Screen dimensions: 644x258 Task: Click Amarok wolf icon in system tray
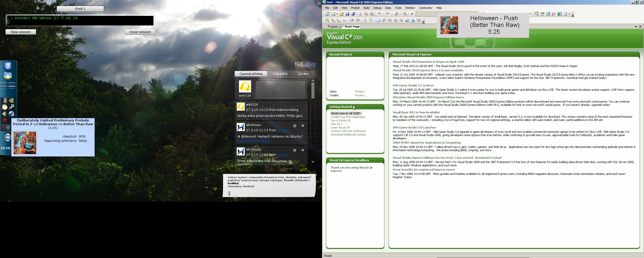tap(11, 114)
